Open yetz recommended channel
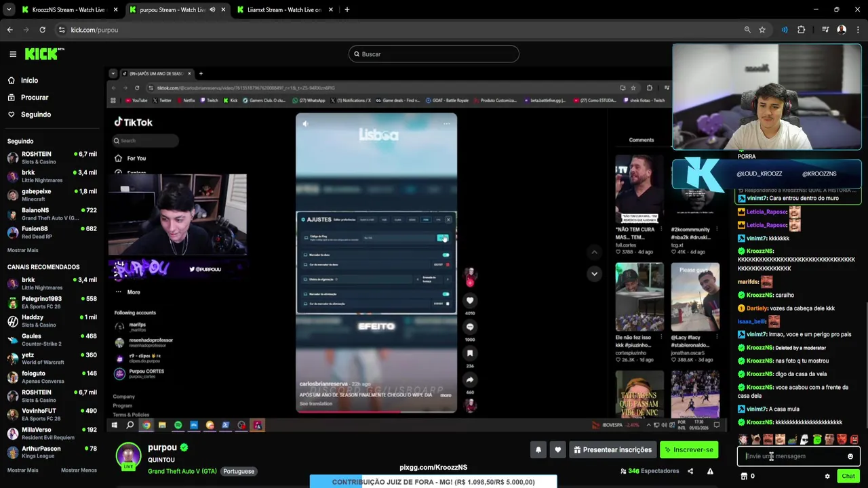 click(52, 359)
